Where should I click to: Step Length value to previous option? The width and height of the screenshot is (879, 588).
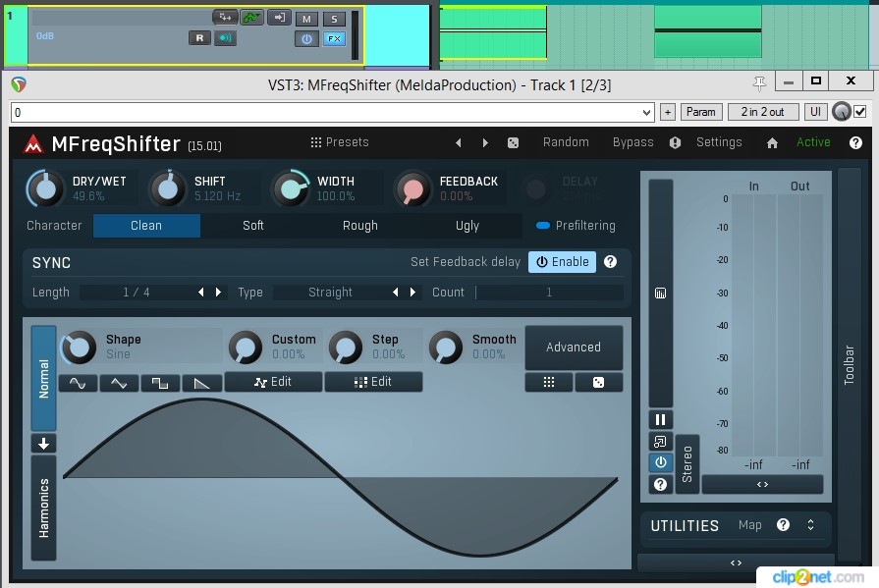coord(200,293)
